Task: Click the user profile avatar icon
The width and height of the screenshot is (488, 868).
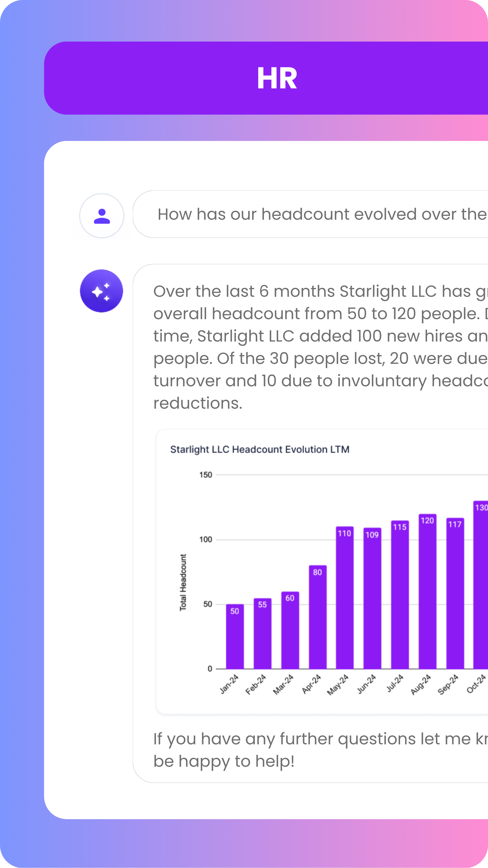Action: [102, 216]
